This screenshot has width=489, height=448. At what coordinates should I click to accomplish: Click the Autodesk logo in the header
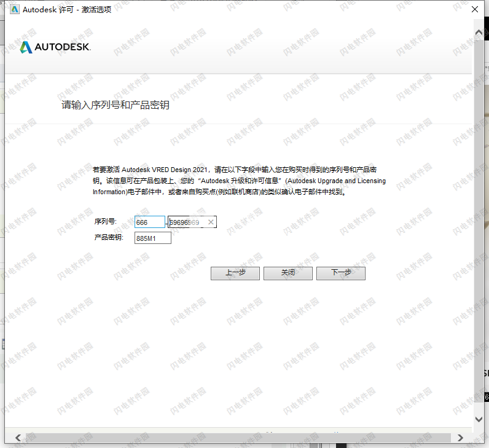point(55,47)
